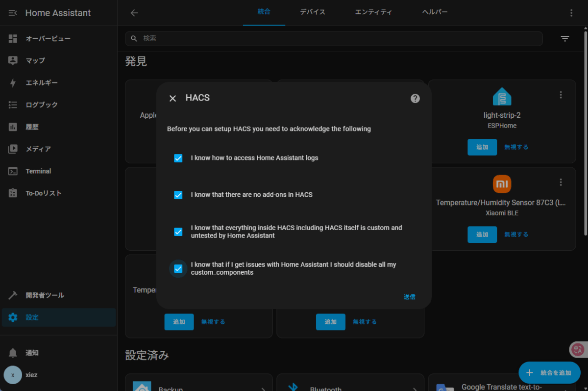Open the To-Doリスト panel
588x391 pixels.
(x=59, y=193)
